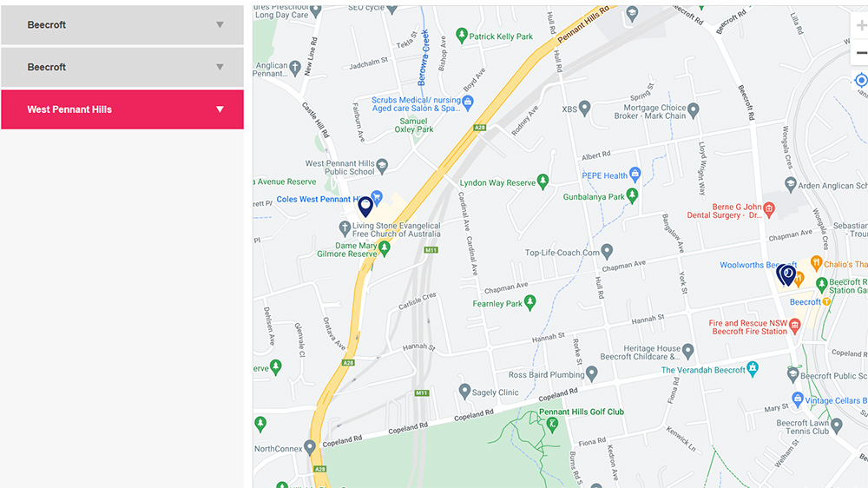Click the West Pennant Hills Public School marker
Viewport: 868px width, 488px height.
point(382,165)
